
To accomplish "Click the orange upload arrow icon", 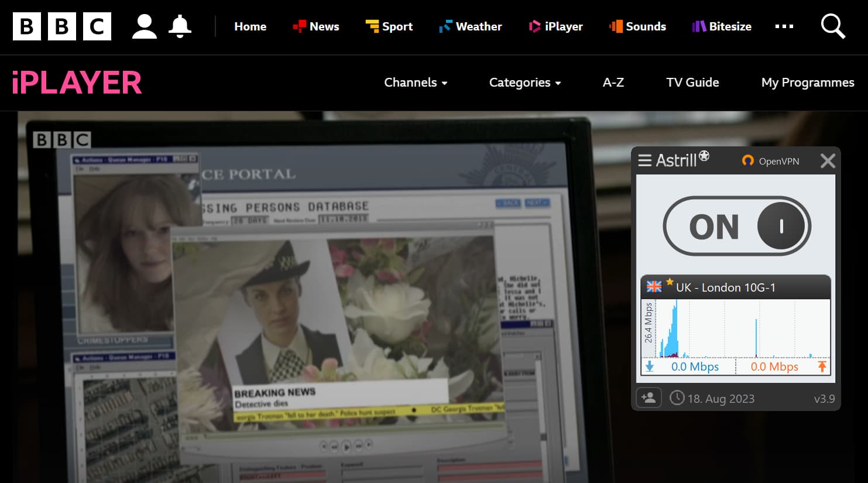I will pos(822,366).
